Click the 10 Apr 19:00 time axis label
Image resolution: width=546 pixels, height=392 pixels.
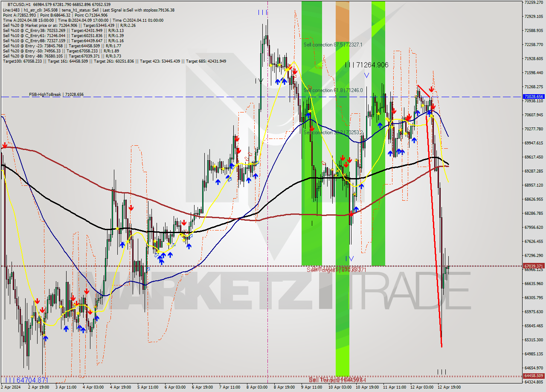pyautogui.click(x=368, y=387)
